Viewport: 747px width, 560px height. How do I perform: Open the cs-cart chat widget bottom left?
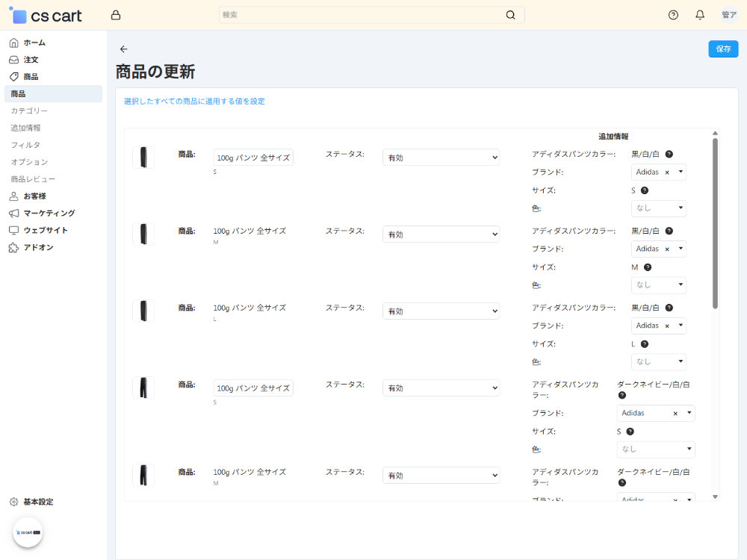point(28,532)
